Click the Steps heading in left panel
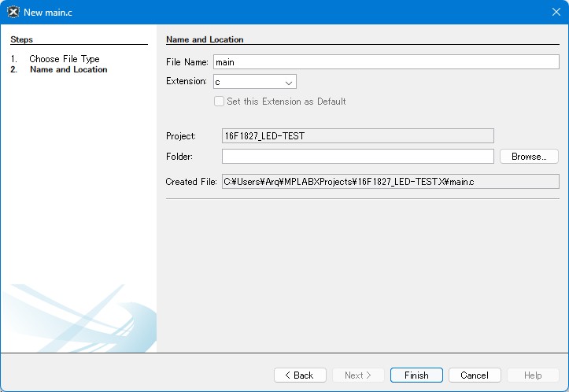The width and height of the screenshot is (569, 392). [22, 39]
